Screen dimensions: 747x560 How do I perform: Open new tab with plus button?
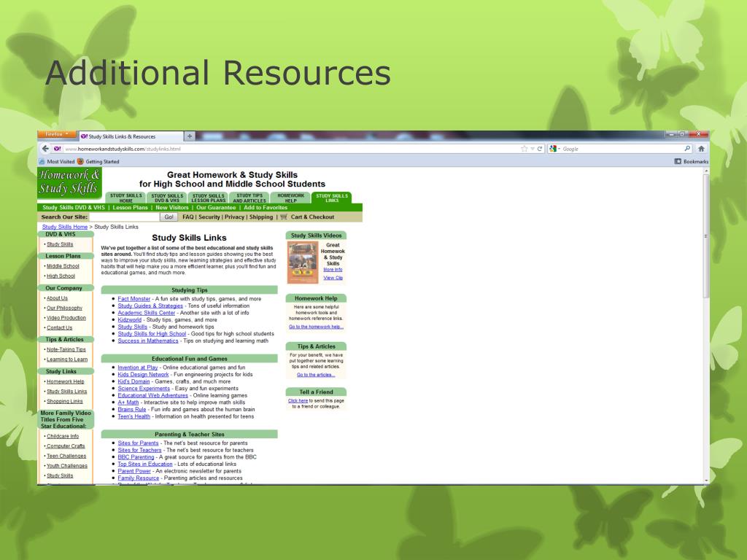point(190,136)
